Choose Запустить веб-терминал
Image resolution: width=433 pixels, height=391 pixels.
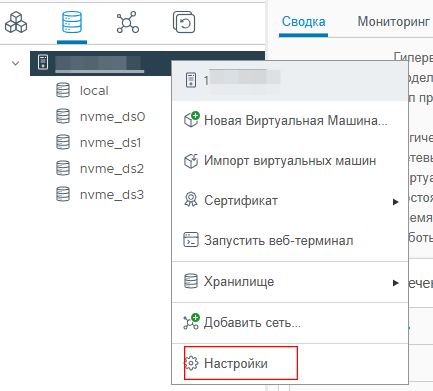pyautogui.click(x=290, y=241)
